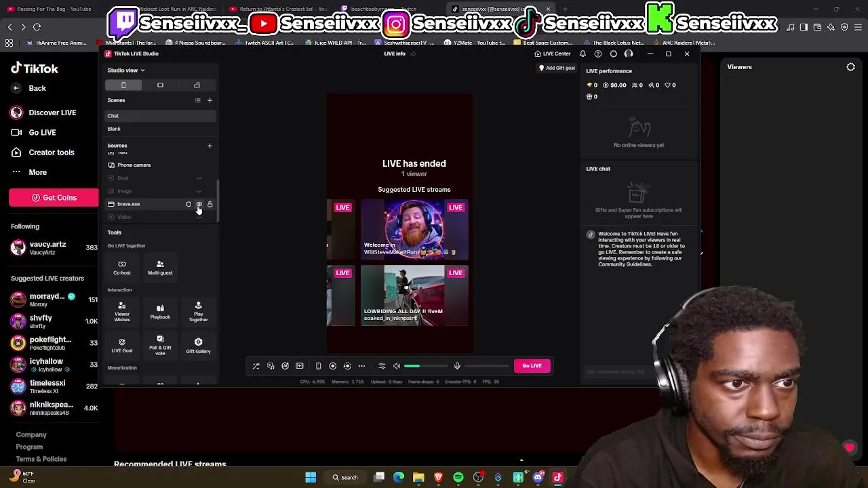Open Spotify from the Windows taskbar
The height and width of the screenshot is (488, 868).
coord(458,478)
